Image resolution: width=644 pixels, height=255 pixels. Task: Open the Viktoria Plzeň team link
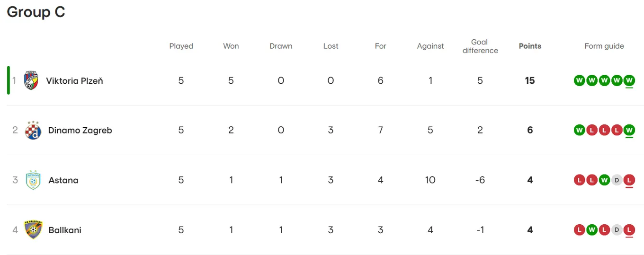pyautogui.click(x=74, y=81)
